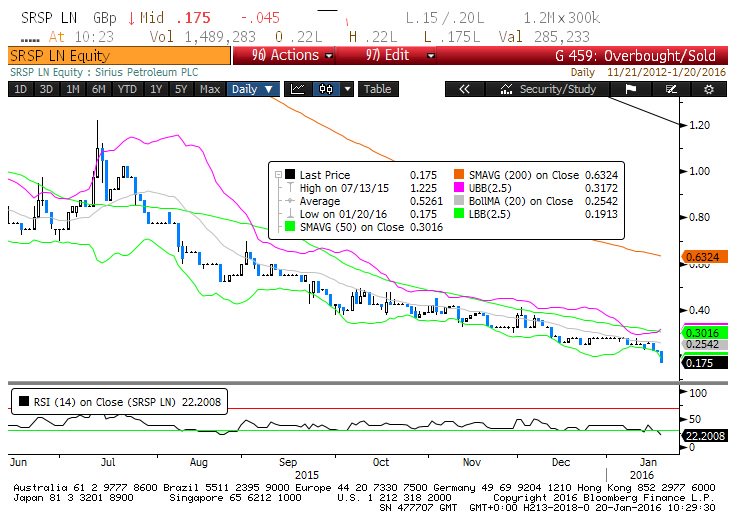
Task: Select the 1M time range
Action: [72, 89]
